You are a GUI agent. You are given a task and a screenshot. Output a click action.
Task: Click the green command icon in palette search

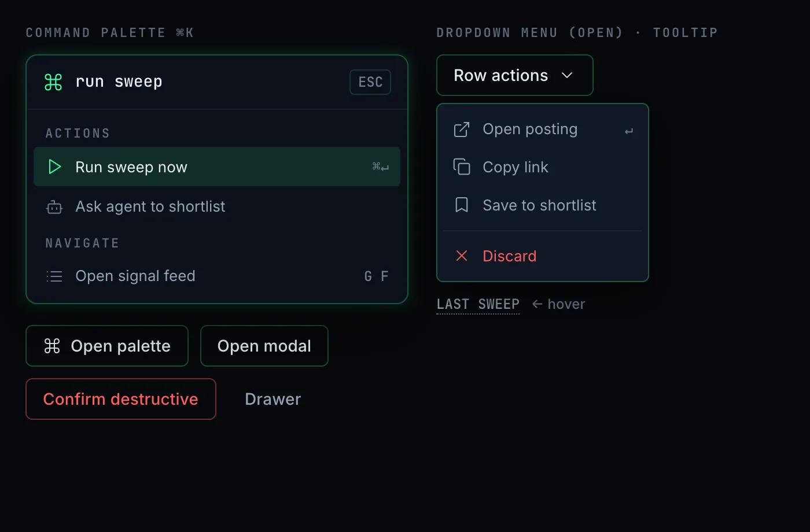click(x=53, y=82)
